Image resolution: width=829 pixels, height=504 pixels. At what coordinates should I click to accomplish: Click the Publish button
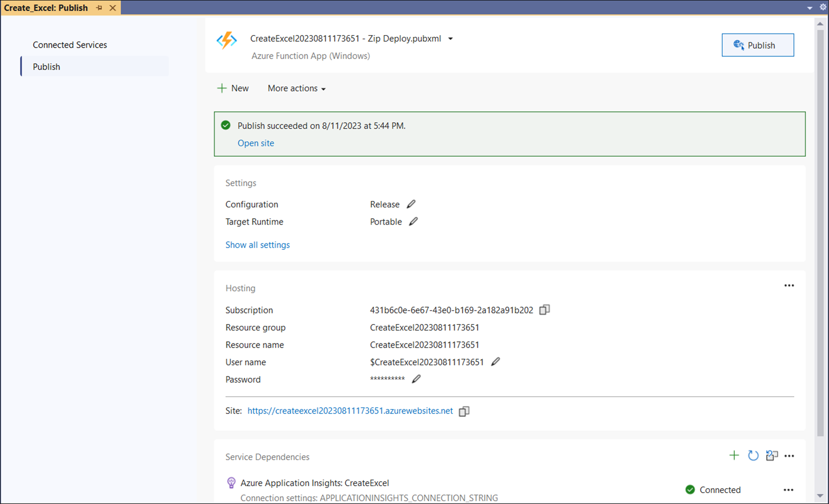coord(757,45)
